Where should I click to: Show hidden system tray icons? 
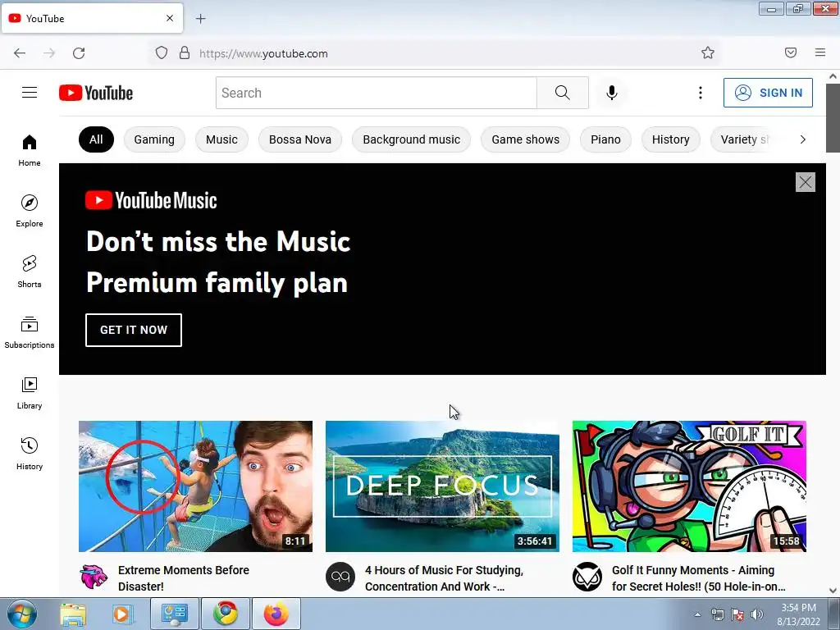point(697,614)
